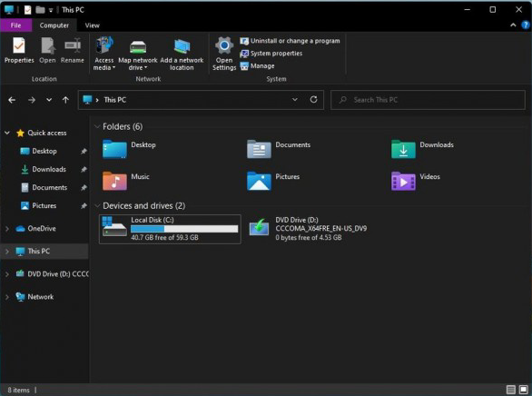This screenshot has height=396, width=532.
Task: Click Manage in the System group
Action: click(x=257, y=65)
